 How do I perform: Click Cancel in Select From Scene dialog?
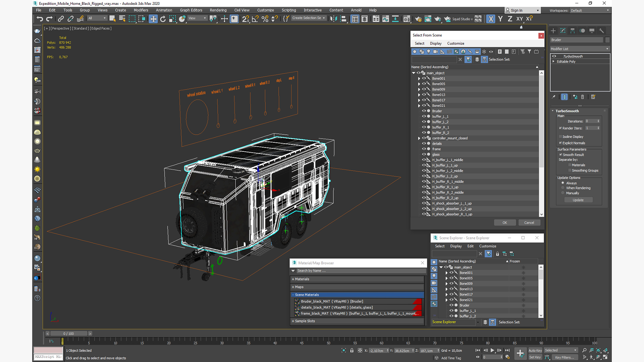coord(529,223)
